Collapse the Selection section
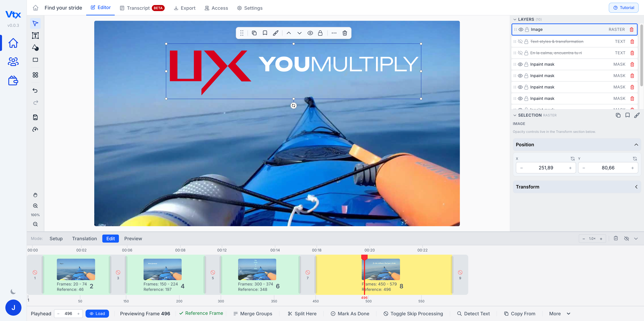 (515, 115)
